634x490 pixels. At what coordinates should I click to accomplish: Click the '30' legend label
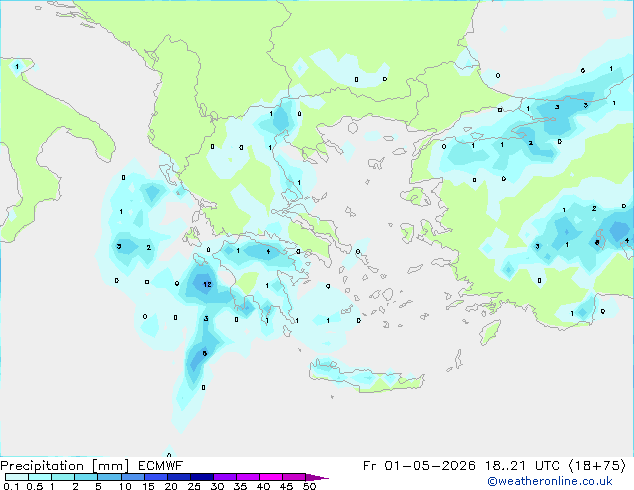pos(217,486)
